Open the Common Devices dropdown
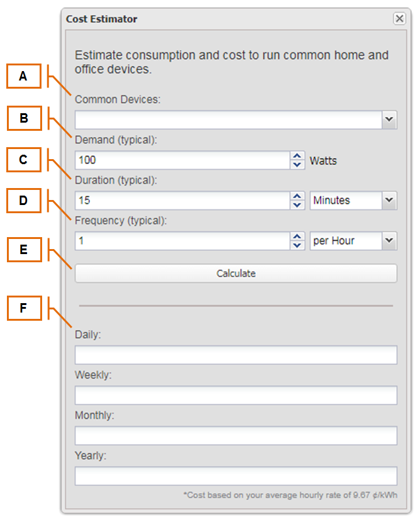Screen dimensions: 420x522 (389, 119)
